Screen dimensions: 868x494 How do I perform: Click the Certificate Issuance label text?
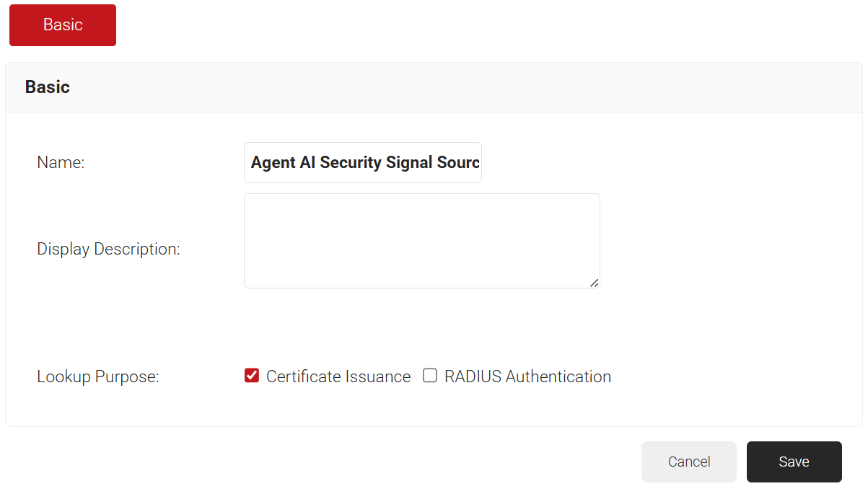(338, 376)
